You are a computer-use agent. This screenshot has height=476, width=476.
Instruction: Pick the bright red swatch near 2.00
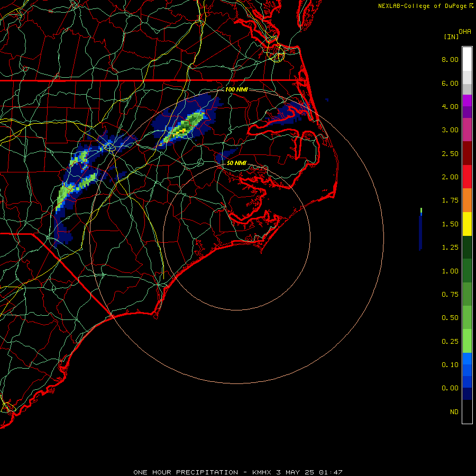467,177
